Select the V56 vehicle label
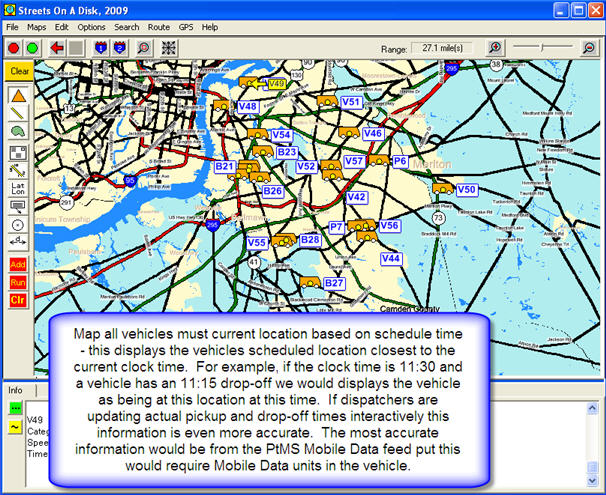The image size is (606, 495). coord(389,226)
